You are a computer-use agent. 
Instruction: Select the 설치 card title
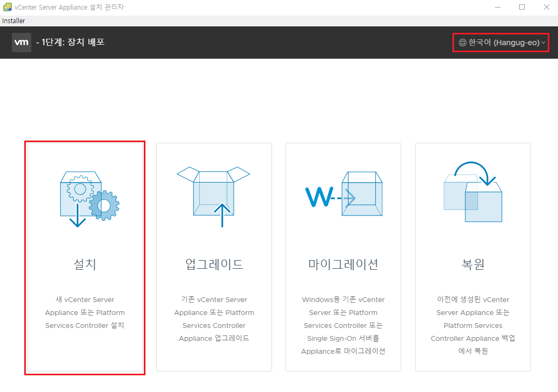click(85, 264)
